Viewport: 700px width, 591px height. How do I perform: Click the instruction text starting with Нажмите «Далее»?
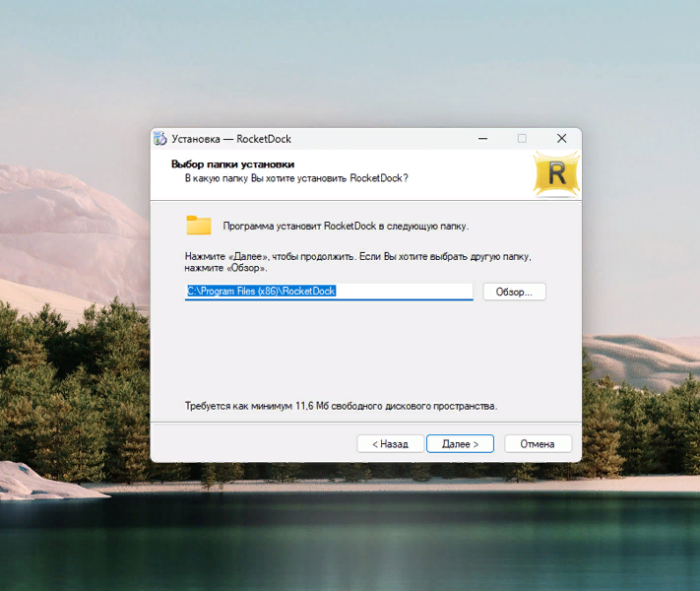pyautogui.click(x=357, y=262)
